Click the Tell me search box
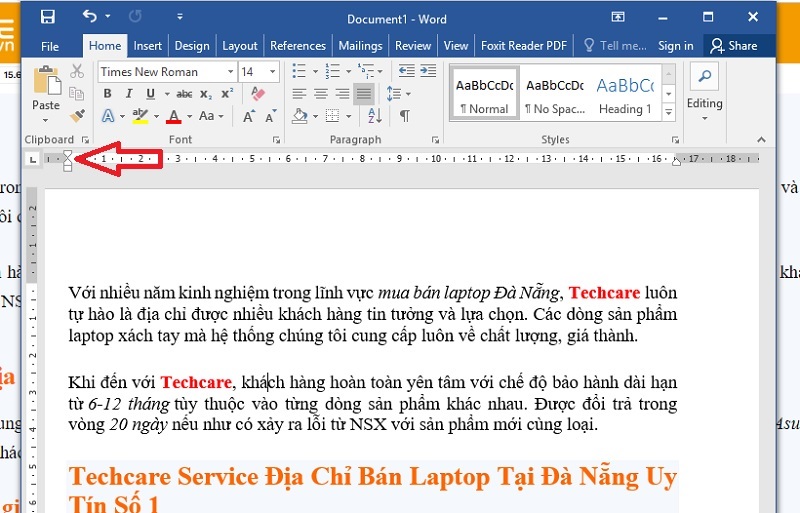 click(x=615, y=46)
